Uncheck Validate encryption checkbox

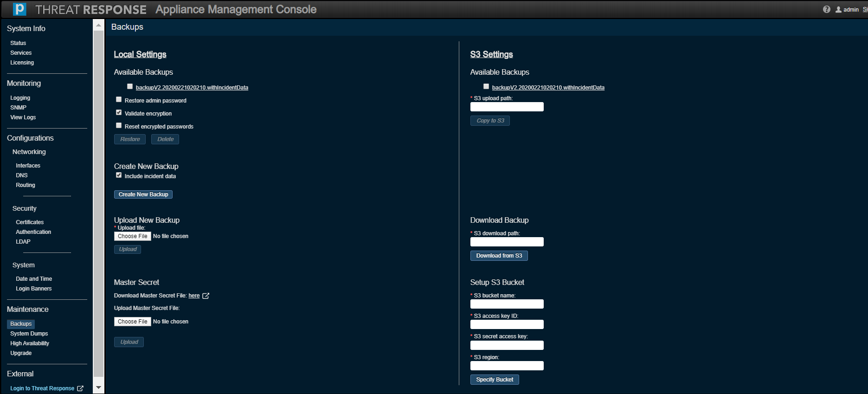pos(119,113)
